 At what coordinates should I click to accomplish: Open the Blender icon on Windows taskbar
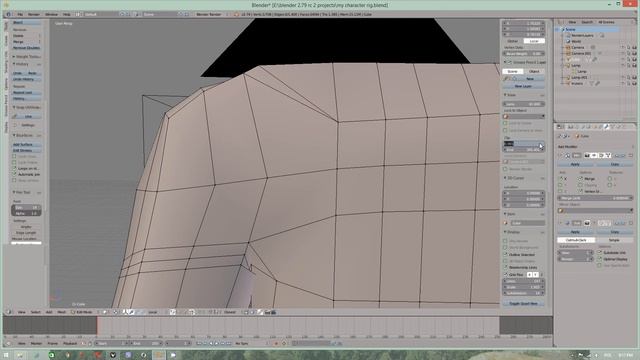[x=158, y=355]
